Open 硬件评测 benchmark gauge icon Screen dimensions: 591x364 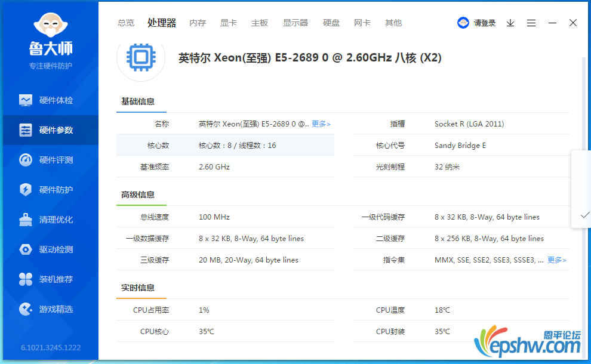[26, 160]
